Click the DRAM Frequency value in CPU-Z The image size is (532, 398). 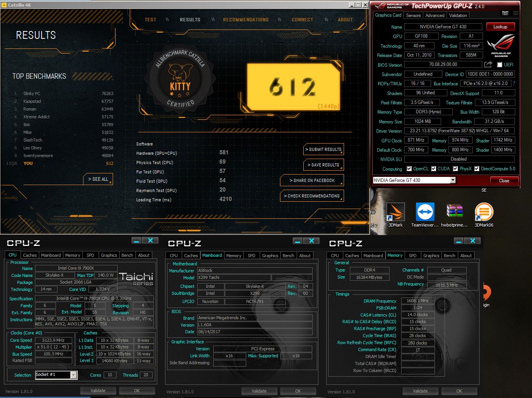point(417,301)
